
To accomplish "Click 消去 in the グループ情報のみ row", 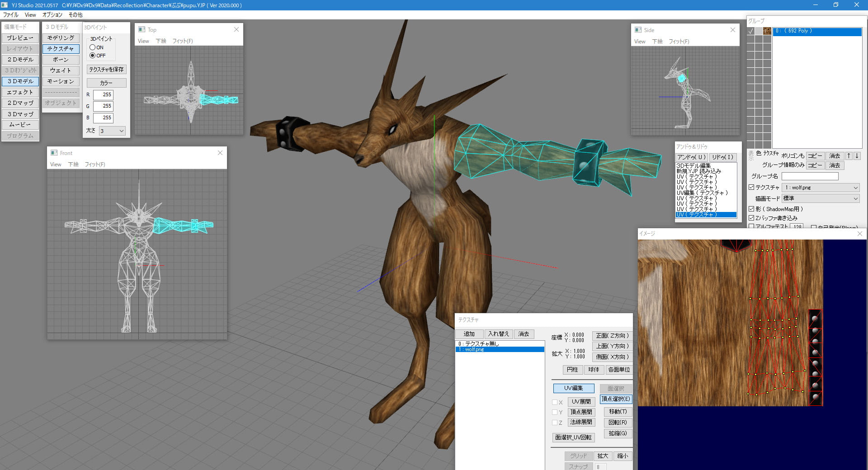I will tap(835, 165).
